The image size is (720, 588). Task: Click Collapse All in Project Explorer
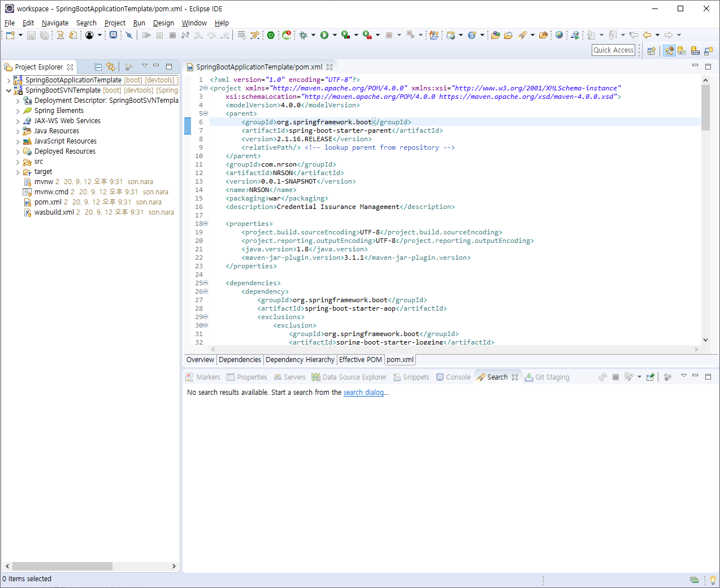pos(98,67)
